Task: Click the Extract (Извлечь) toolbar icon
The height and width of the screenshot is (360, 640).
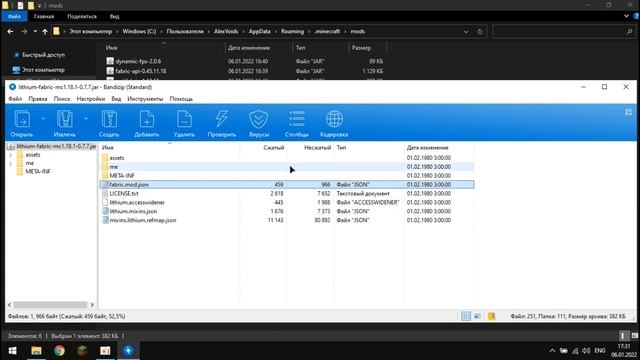Action: (64, 123)
